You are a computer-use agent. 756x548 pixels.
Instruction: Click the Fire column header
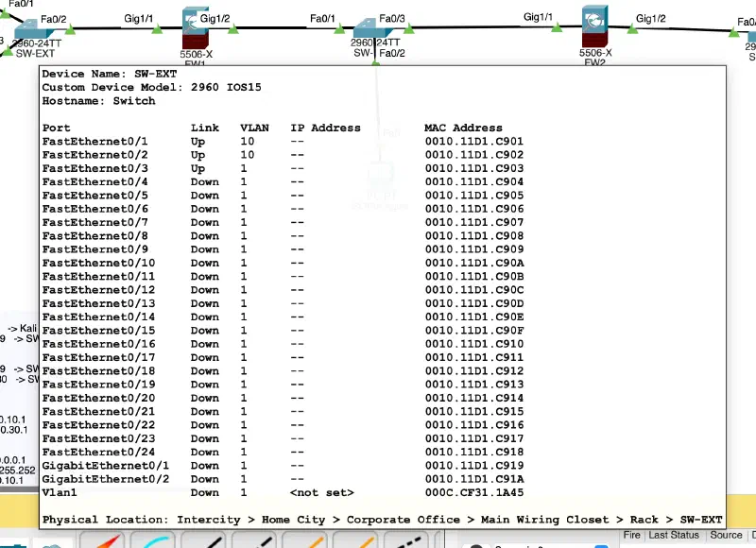coord(631,535)
